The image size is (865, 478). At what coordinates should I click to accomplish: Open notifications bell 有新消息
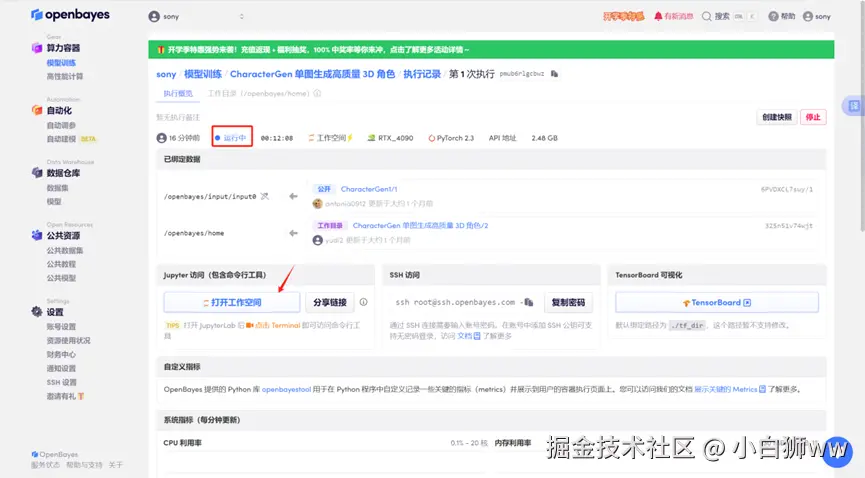[674, 17]
